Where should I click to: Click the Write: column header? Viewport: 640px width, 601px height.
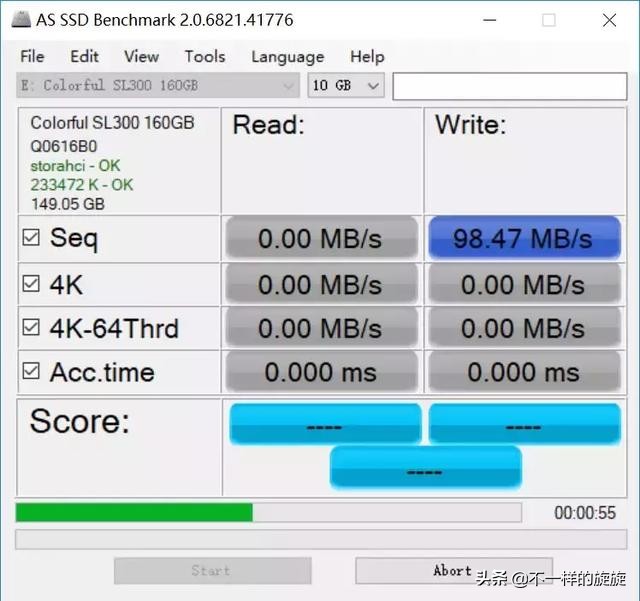click(x=470, y=125)
